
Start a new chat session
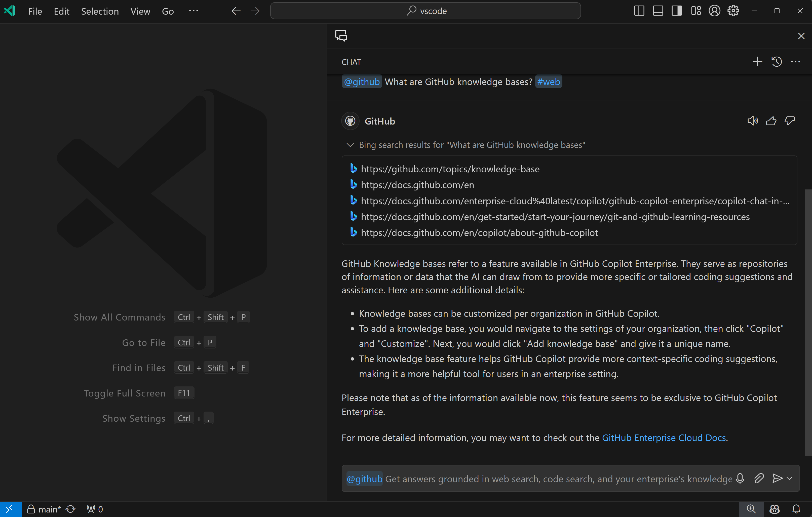(757, 61)
